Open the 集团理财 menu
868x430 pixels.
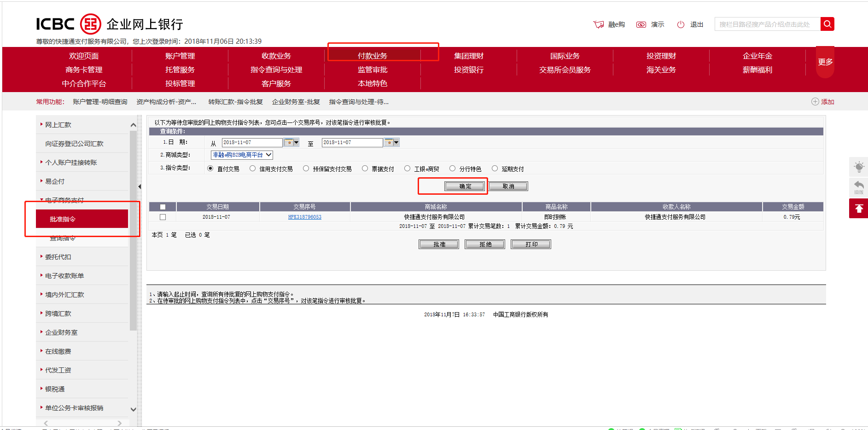click(x=469, y=56)
